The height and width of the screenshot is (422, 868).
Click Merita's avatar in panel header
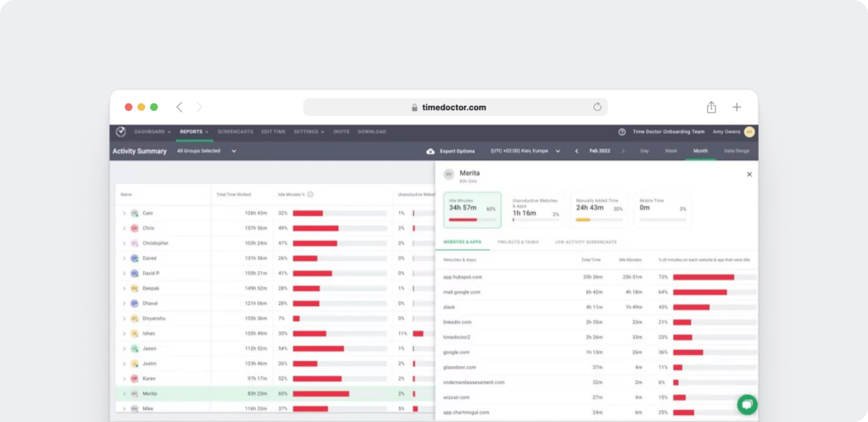(x=448, y=175)
